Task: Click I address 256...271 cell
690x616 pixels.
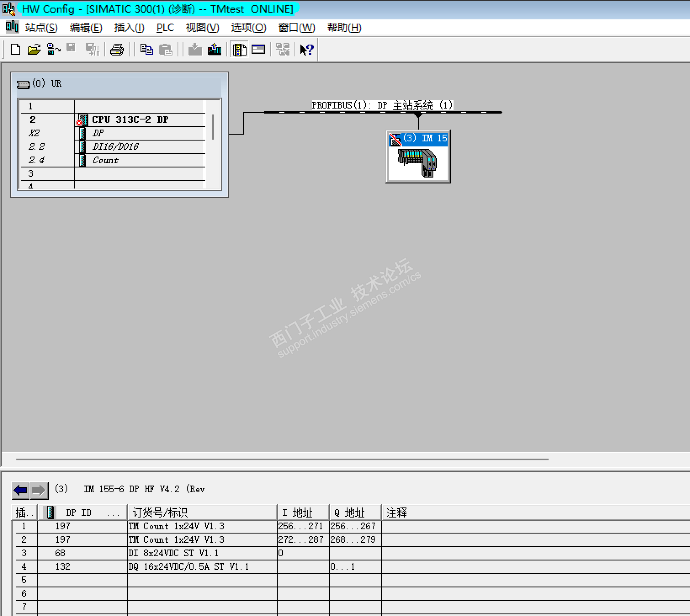Action: click(303, 526)
